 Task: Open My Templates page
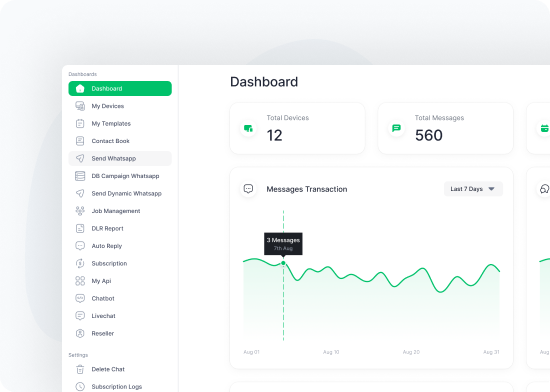(x=120, y=123)
